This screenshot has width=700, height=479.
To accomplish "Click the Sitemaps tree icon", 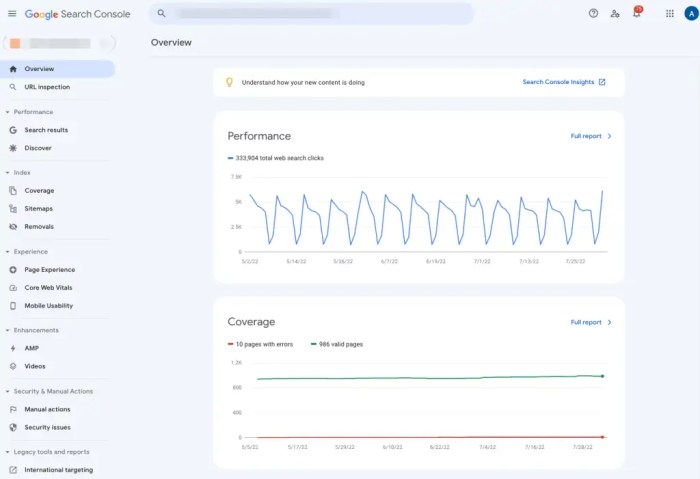I will (13, 208).
